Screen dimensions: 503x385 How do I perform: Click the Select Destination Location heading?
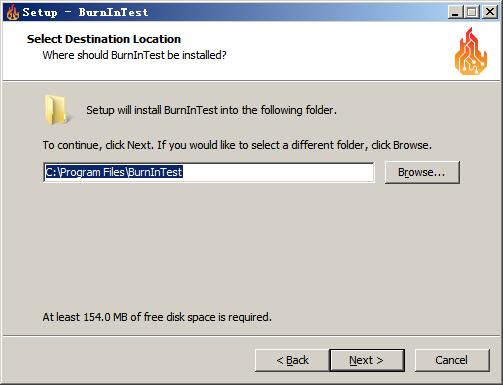click(104, 39)
